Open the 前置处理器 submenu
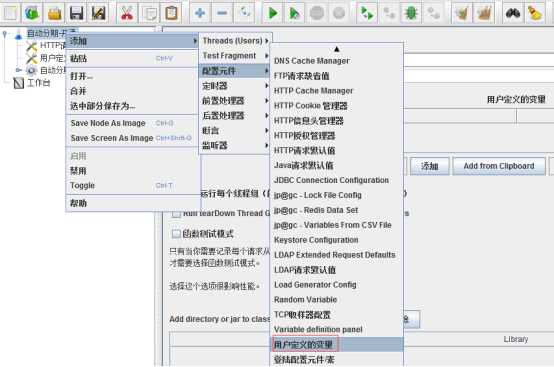 point(235,101)
